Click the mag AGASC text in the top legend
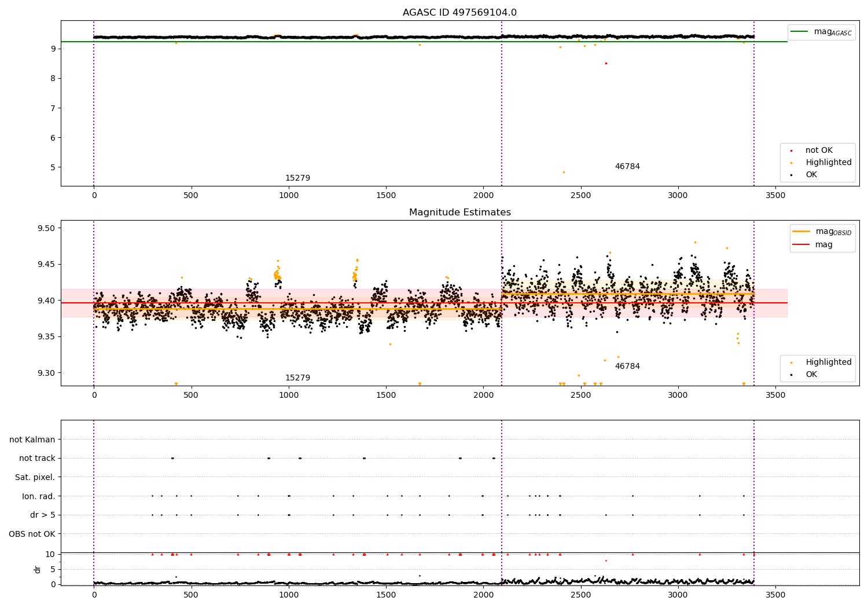The width and height of the screenshot is (868, 608). (x=833, y=32)
